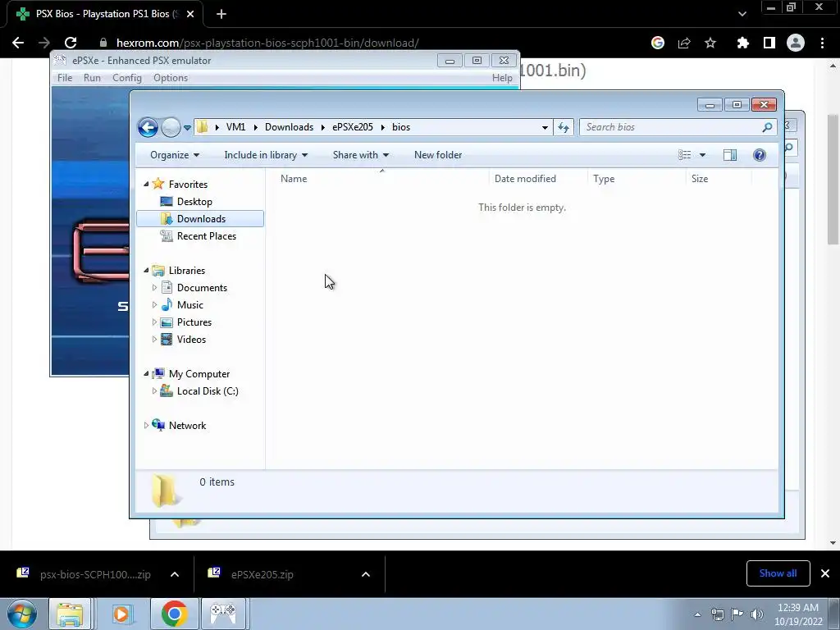The height and width of the screenshot is (630, 840).
Task: Click Chrome back arrow
Action: tap(18, 43)
